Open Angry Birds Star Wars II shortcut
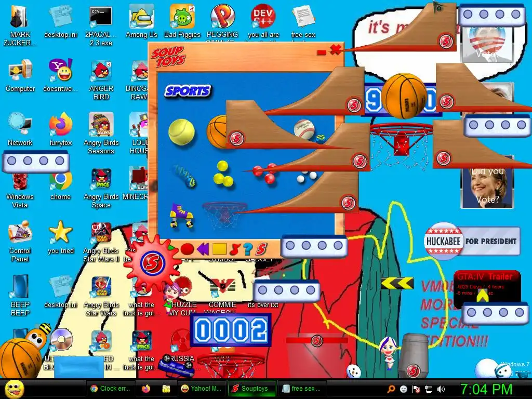The height and width of the screenshot is (399, 532). click(101, 242)
